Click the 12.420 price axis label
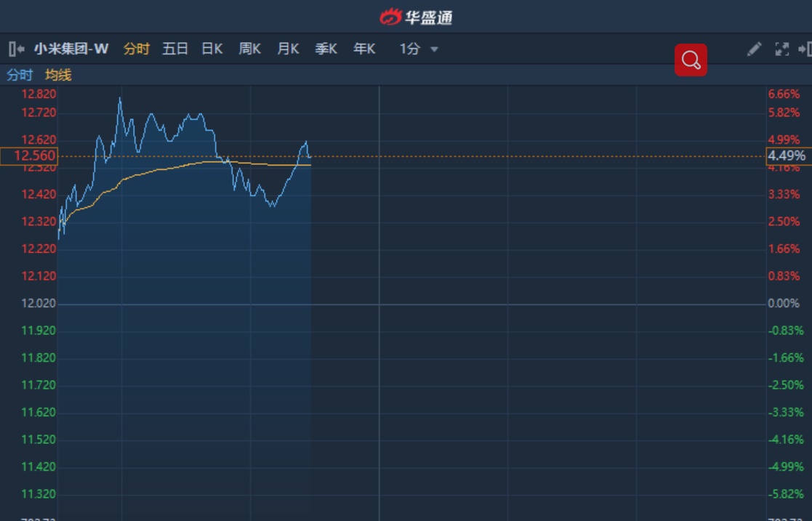 [x=39, y=194]
